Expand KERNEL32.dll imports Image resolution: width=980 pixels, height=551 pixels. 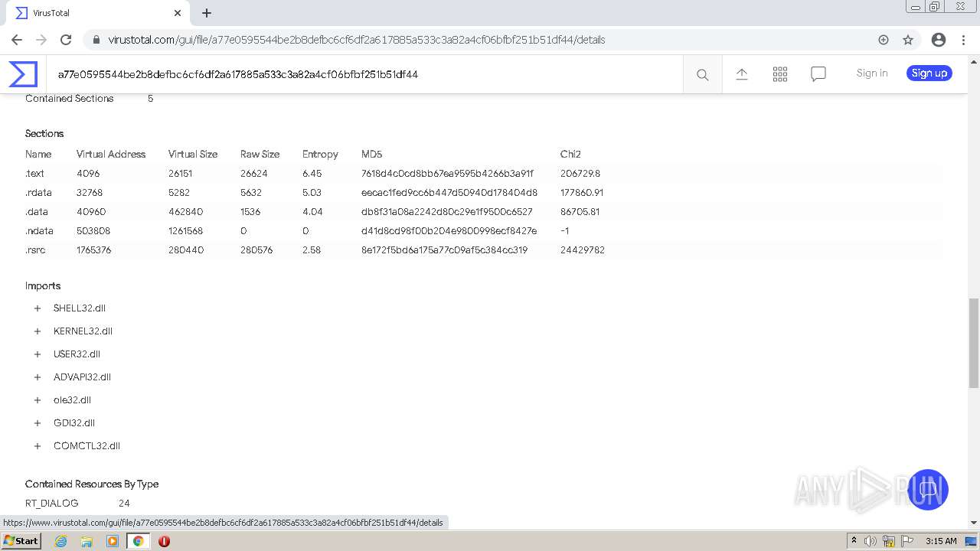coord(38,331)
